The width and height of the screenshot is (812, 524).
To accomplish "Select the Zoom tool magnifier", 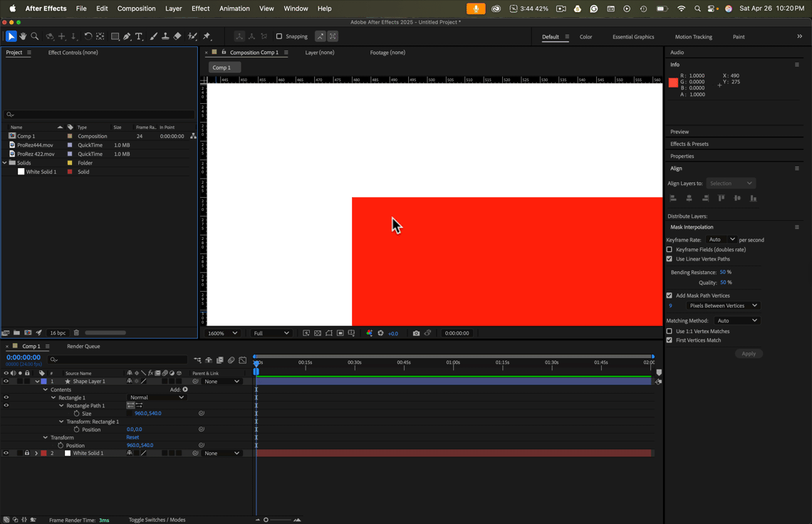I will click(35, 36).
